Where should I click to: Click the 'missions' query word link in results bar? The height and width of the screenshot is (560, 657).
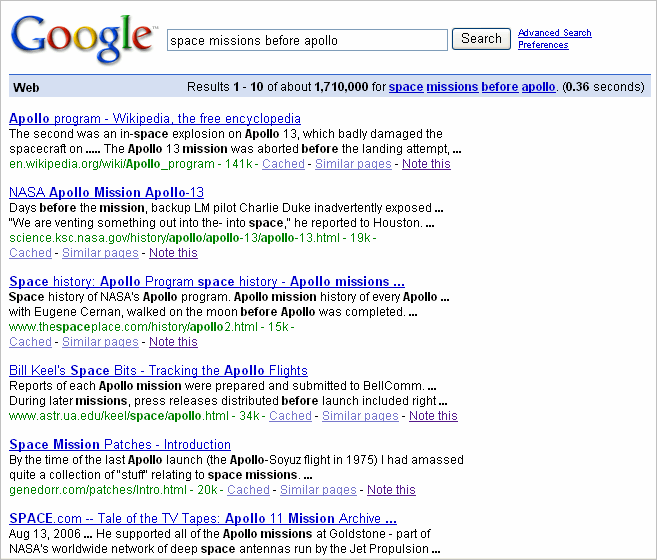click(x=452, y=87)
